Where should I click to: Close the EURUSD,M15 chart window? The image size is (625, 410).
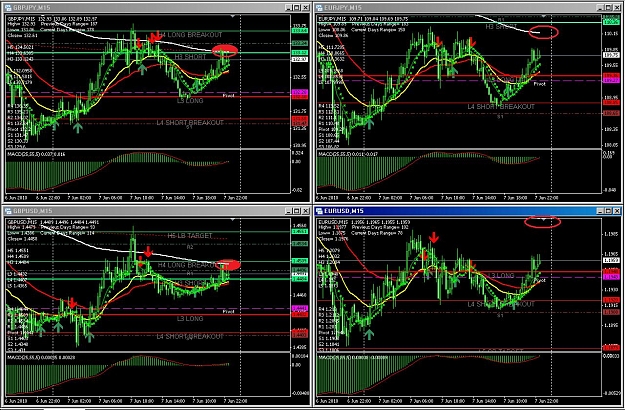[x=617, y=211]
